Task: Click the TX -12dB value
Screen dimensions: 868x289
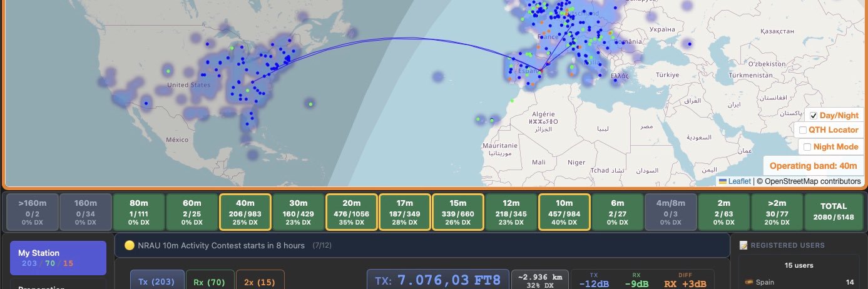Action: coord(593,284)
